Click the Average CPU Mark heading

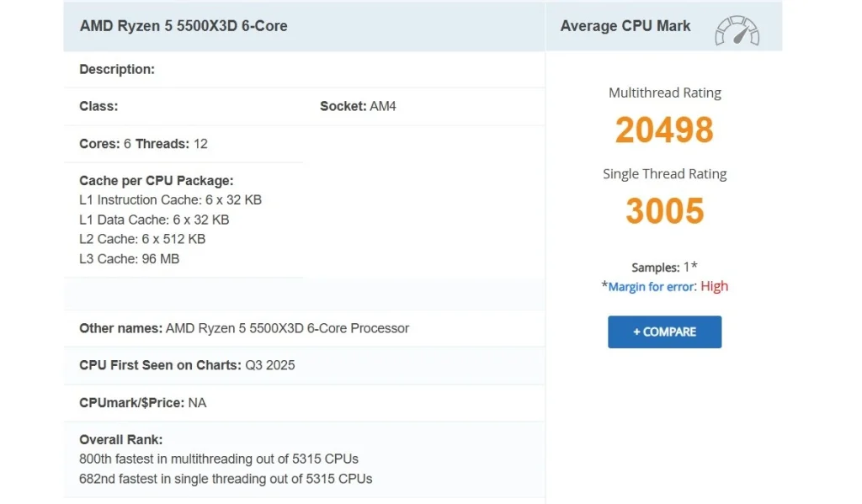tap(625, 26)
